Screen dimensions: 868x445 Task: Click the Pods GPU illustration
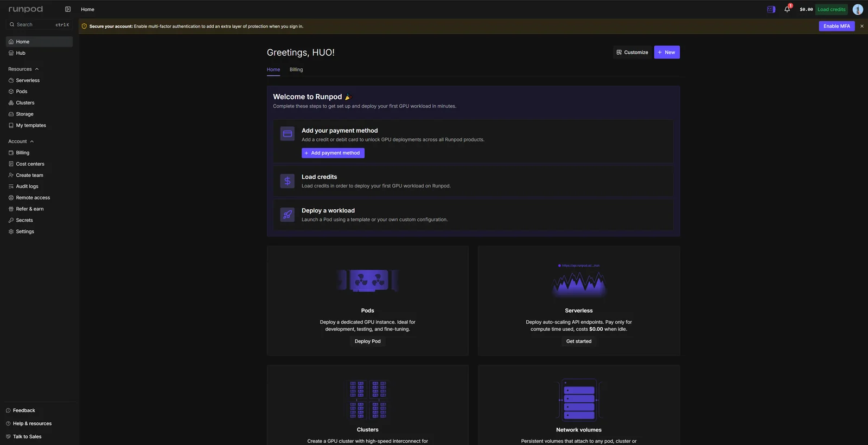(368, 281)
